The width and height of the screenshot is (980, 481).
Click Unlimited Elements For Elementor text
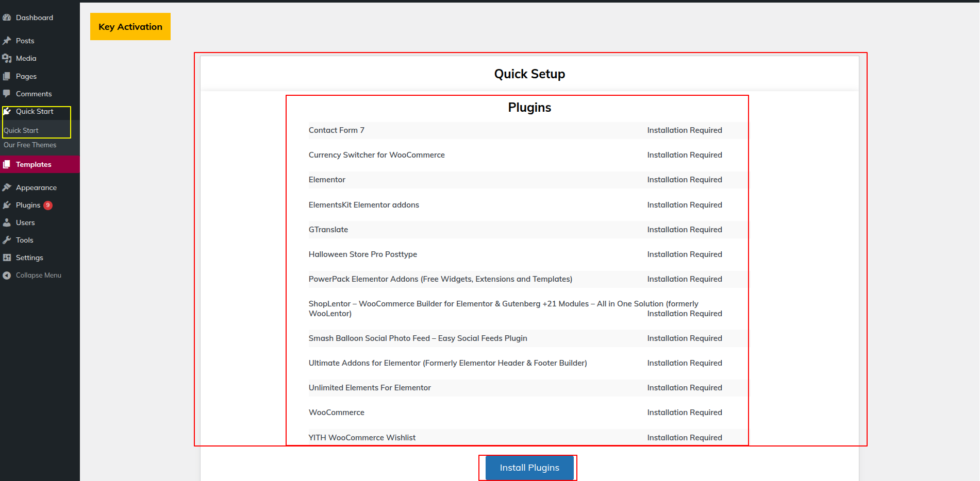coord(370,388)
